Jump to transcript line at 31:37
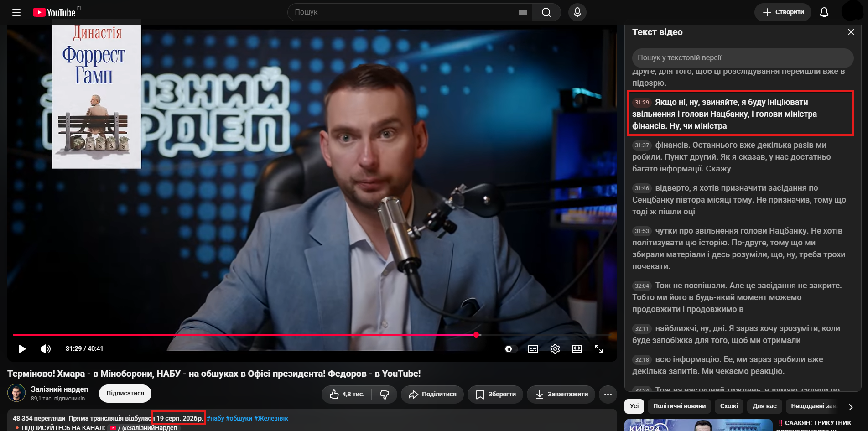 (x=740, y=157)
